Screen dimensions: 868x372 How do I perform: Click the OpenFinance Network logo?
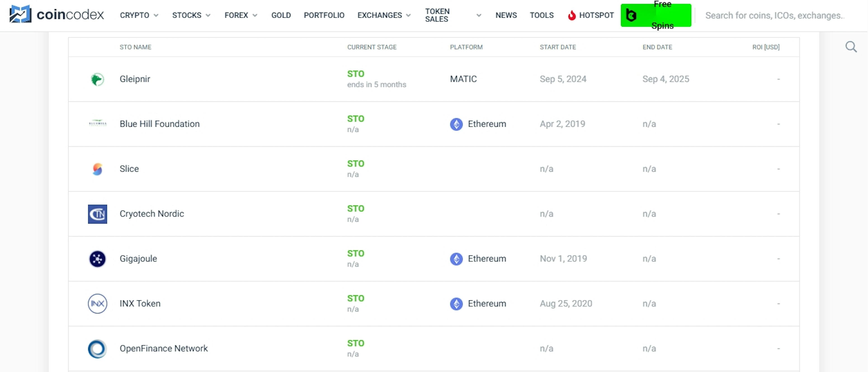[97, 349]
